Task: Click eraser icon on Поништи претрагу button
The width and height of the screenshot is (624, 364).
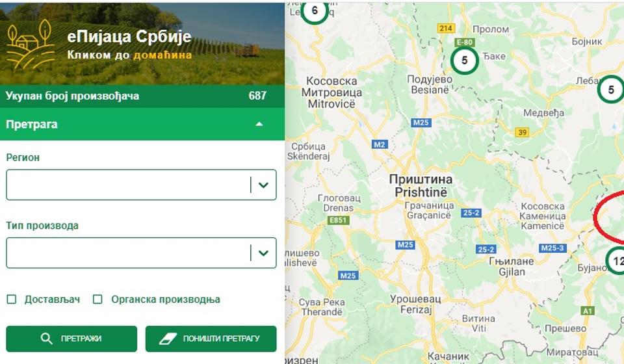Action: [168, 339]
